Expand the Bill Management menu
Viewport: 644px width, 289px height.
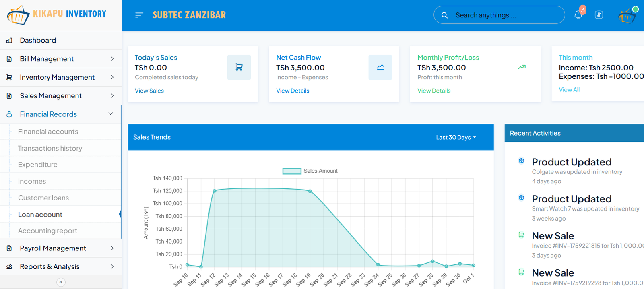click(x=60, y=59)
